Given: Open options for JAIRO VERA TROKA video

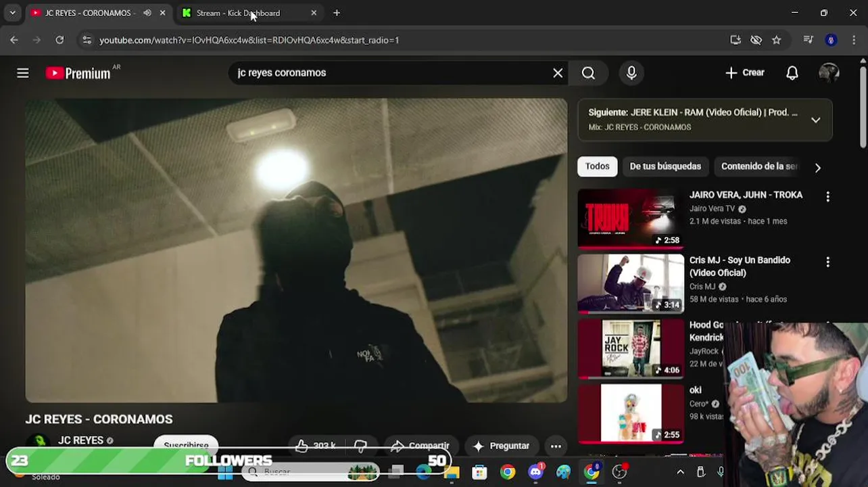Looking at the screenshot, I should [x=827, y=197].
